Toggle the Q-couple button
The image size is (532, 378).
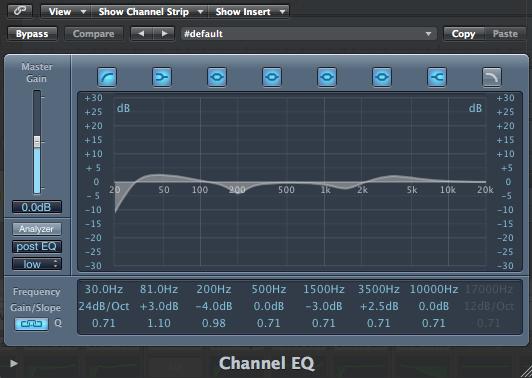(32, 324)
